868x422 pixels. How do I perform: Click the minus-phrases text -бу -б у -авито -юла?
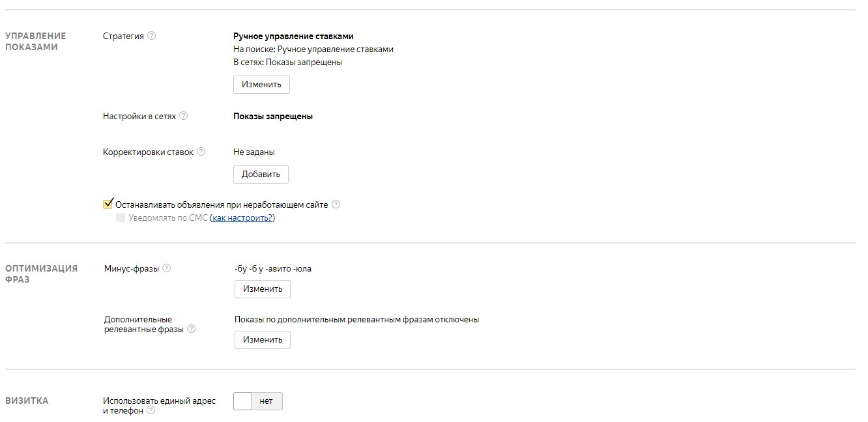click(x=273, y=268)
